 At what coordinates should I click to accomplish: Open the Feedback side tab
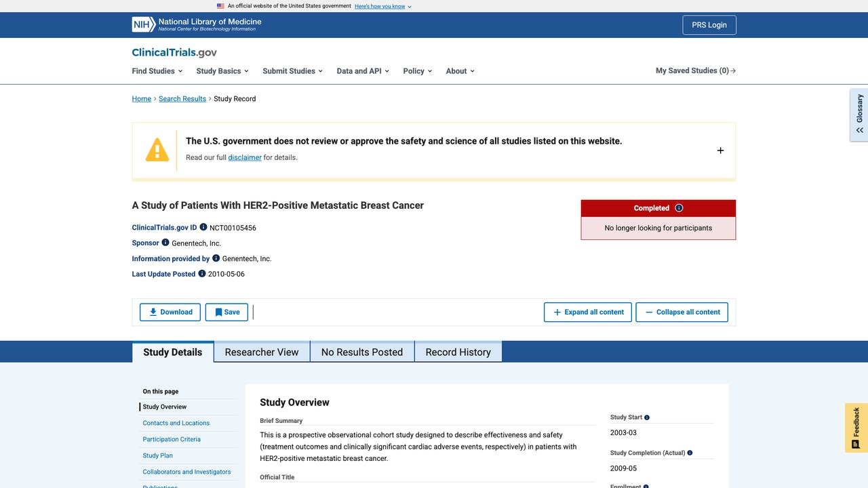click(x=856, y=428)
